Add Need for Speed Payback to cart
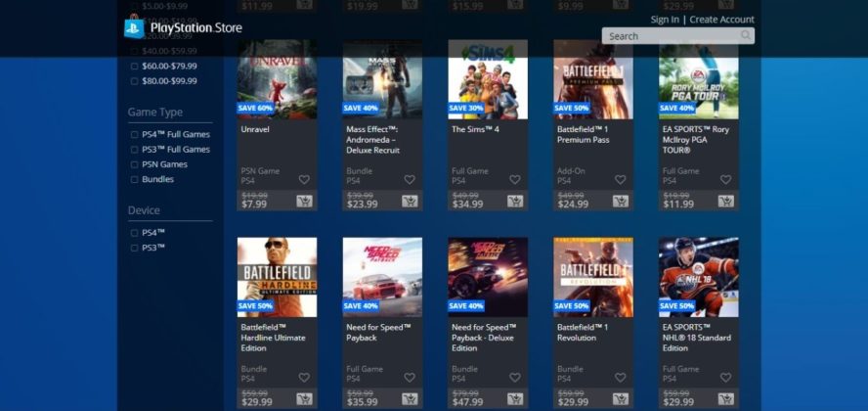The height and width of the screenshot is (411, 868). coord(410,399)
